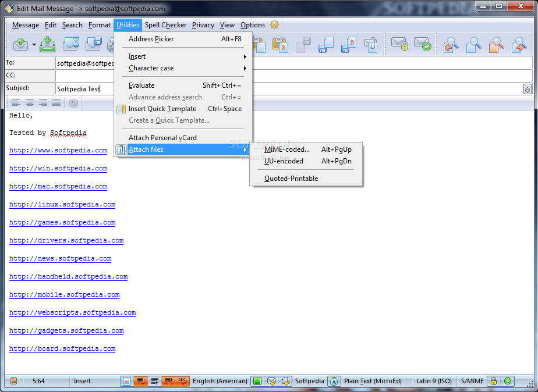Click into the CC field
This screenshot has width=538, height=392.
click(x=293, y=76)
